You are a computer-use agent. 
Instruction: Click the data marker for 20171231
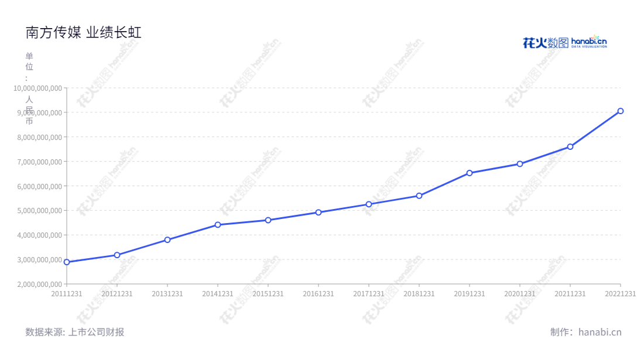pyautogui.click(x=369, y=204)
